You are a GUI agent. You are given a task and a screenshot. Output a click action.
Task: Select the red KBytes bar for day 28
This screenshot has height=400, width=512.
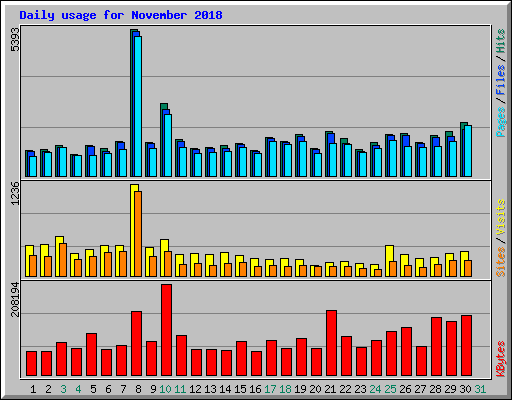pyautogui.click(x=436, y=347)
